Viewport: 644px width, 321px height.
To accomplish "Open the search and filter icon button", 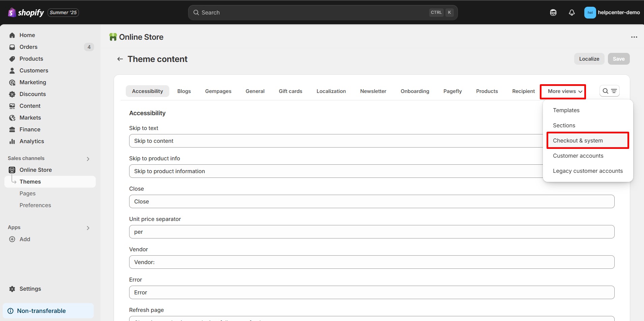I will [x=609, y=91].
